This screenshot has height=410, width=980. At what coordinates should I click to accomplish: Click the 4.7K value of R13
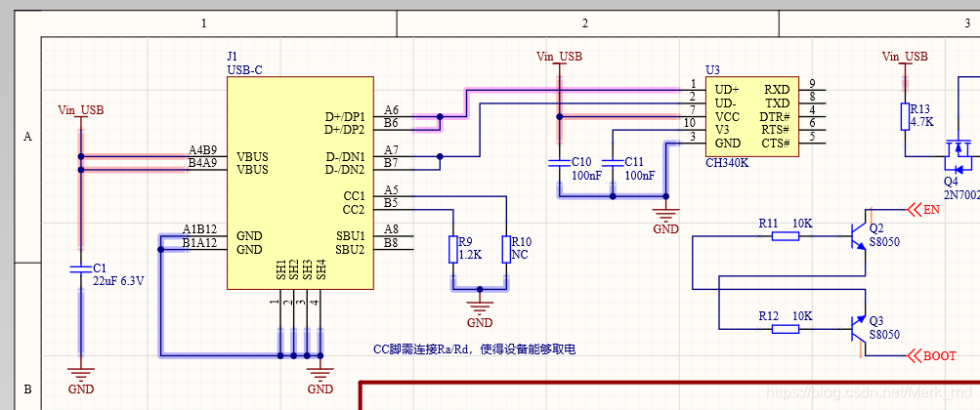pos(922,122)
